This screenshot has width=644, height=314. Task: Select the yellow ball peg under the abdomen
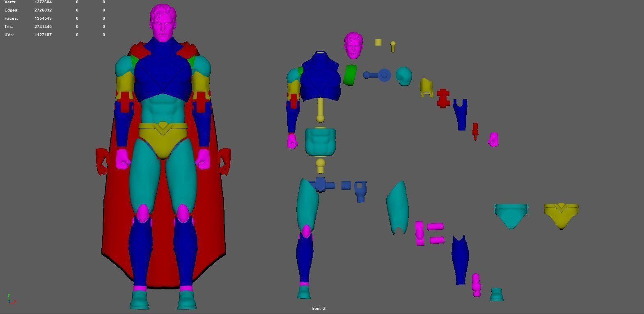(321, 165)
